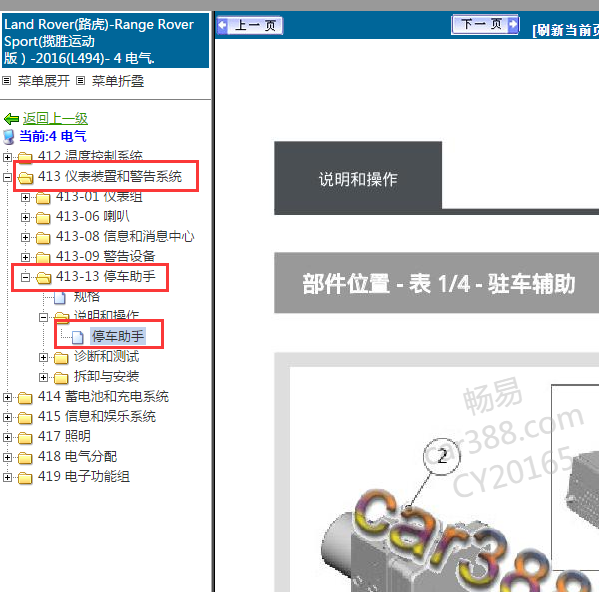The width and height of the screenshot is (599, 592).
Task: Open the 规格 document
Action: coord(87,296)
